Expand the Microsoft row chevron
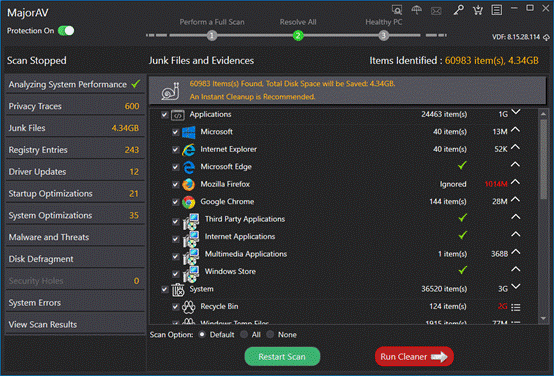The width and height of the screenshot is (554, 376). (x=515, y=129)
